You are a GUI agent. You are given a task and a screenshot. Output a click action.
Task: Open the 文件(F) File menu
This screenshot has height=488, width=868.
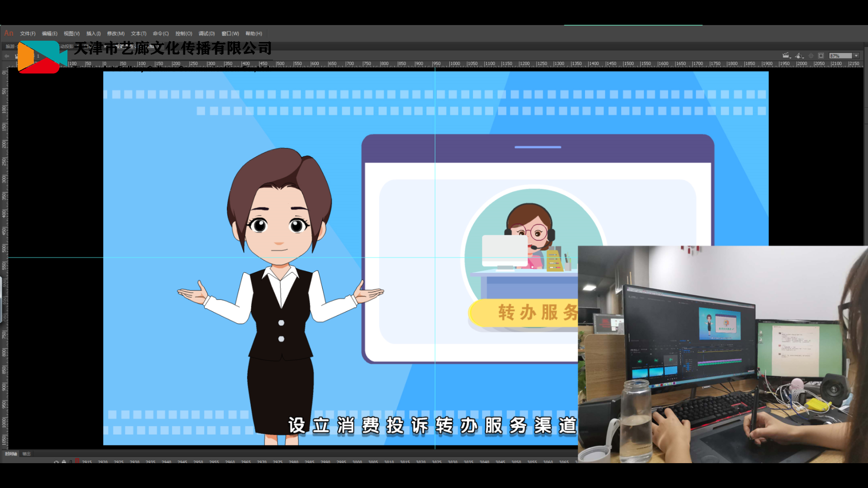(28, 33)
